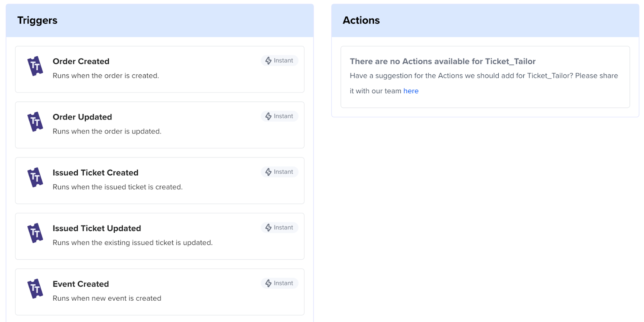
Task: Click 'Runs when the issued ticket is created.'
Action: click(x=118, y=187)
